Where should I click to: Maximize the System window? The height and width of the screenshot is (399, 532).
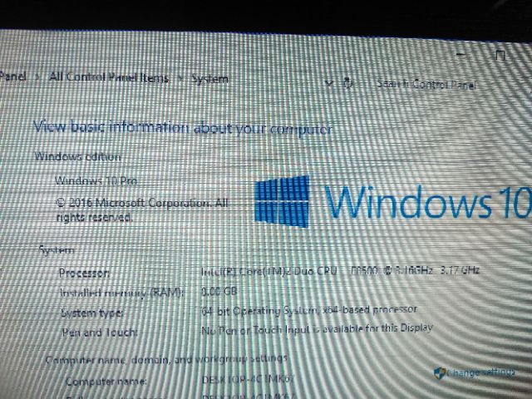point(500,56)
